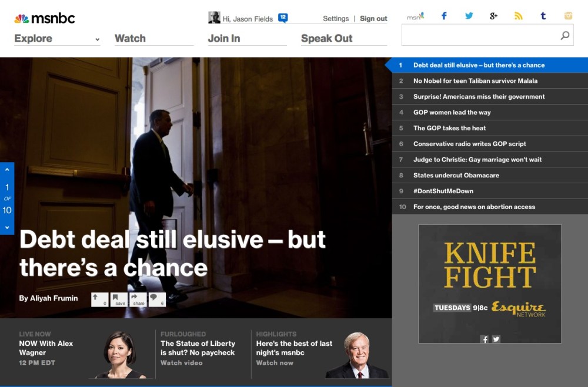Viewport: 588px width, 387px height.
Task: Go to previous story with up chevron
Action: coord(7,170)
